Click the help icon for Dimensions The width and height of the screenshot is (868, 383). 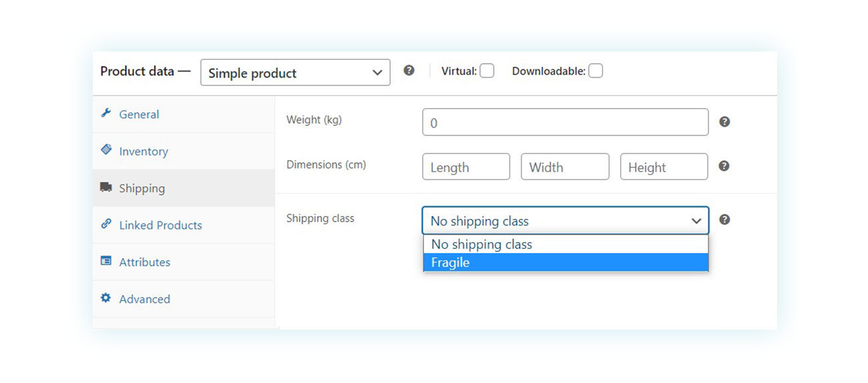724,166
